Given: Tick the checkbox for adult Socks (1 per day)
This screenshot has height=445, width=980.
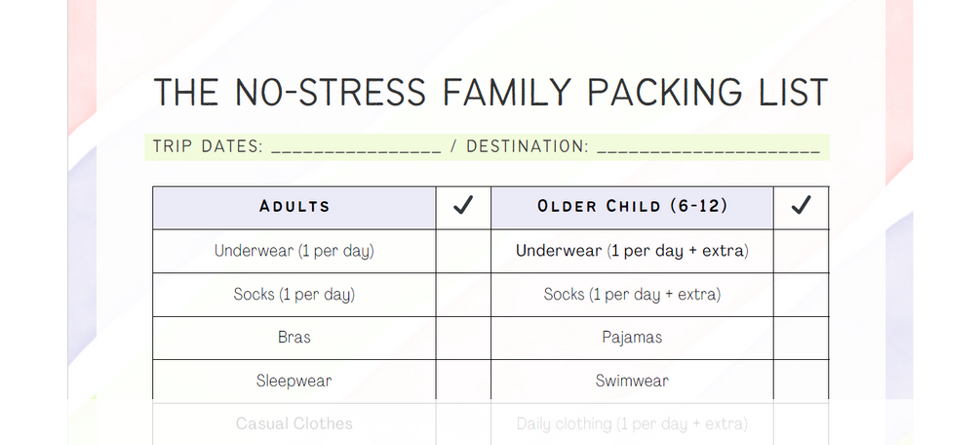Looking at the screenshot, I should [463, 294].
